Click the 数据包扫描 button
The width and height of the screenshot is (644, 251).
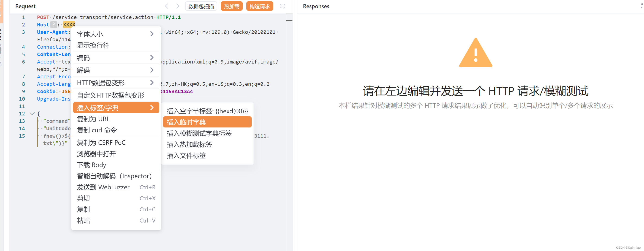pyautogui.click(x=201, y=6)
